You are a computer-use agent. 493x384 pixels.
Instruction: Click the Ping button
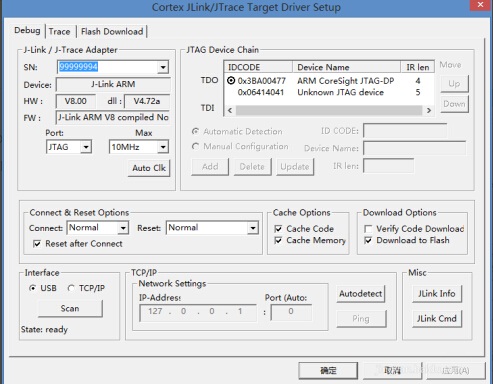361,319
